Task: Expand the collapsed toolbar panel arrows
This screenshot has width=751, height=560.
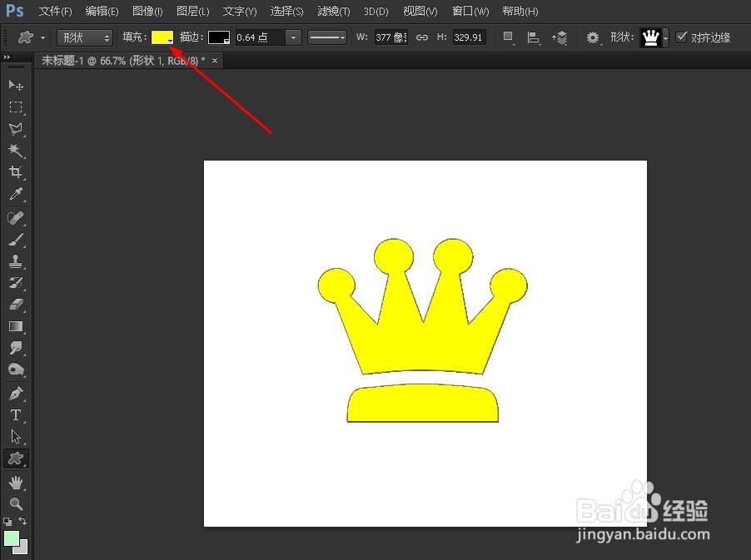Action: click(x=6, y=57)
